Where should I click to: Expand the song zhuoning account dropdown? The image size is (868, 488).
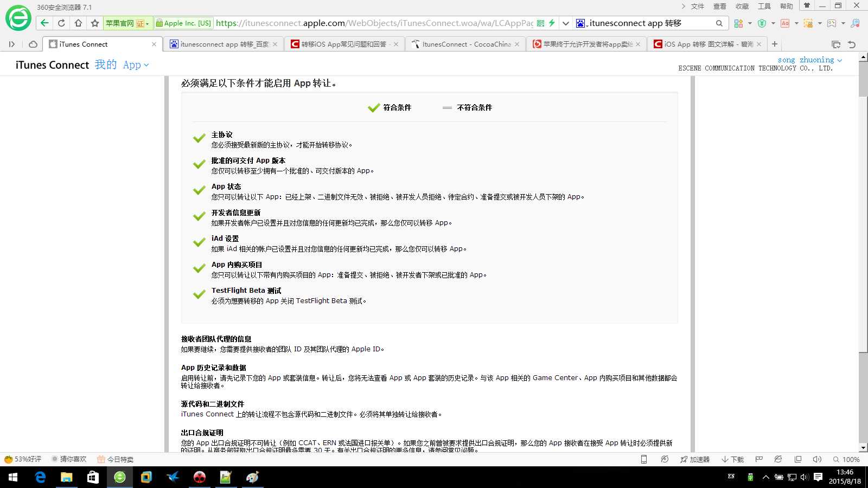pyautogui.click(x=808, y=60)
